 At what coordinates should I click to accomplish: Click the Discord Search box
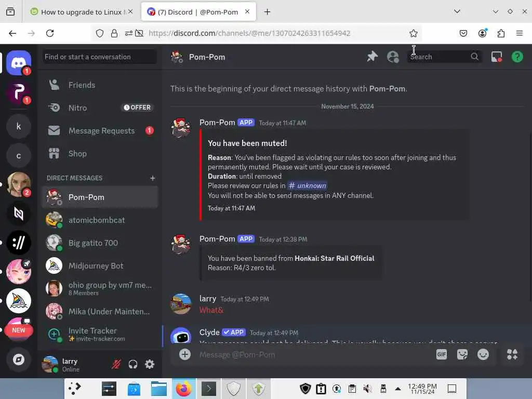point(444,57)
